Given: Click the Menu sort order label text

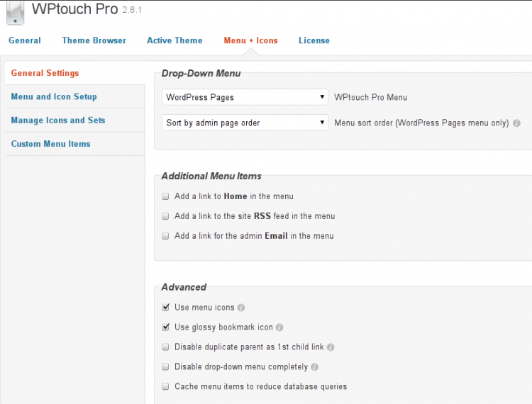Looking at the screenshot, I should [x=421, y=123].
